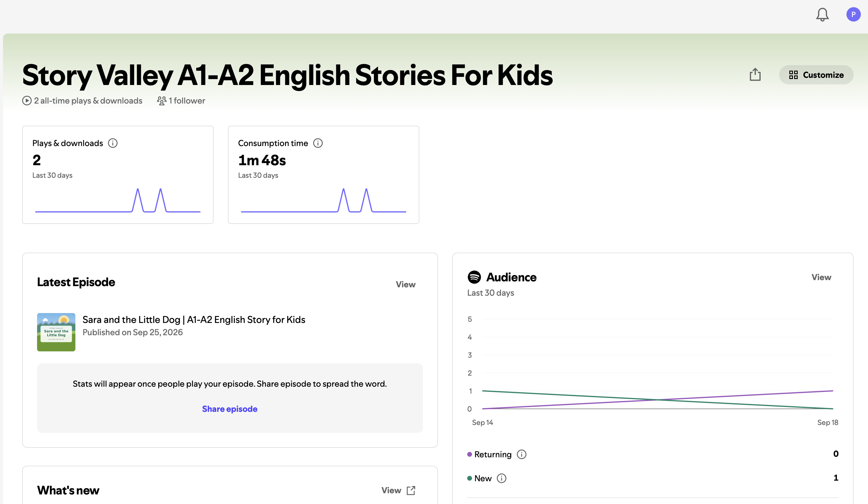The image size is (868, 504).
Task: Click the Customize button
Action: tap(816, 75)
